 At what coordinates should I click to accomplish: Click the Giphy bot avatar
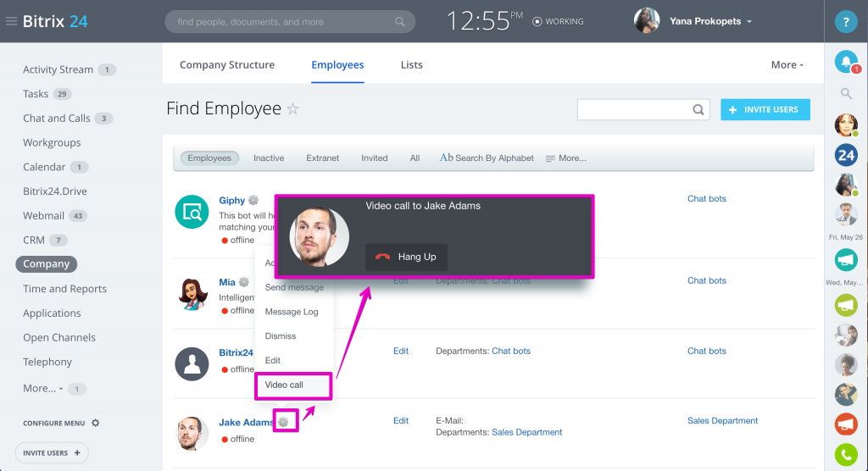pos(192,212)
